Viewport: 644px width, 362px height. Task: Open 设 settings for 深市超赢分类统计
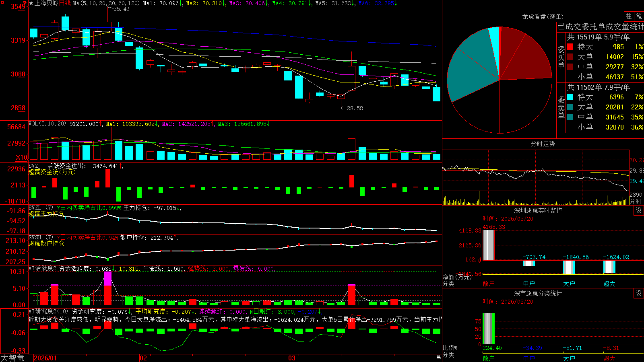click(x=639, y=293)
